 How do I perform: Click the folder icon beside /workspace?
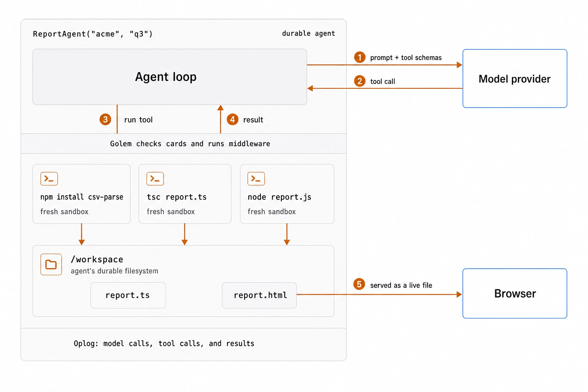(51, 264)
